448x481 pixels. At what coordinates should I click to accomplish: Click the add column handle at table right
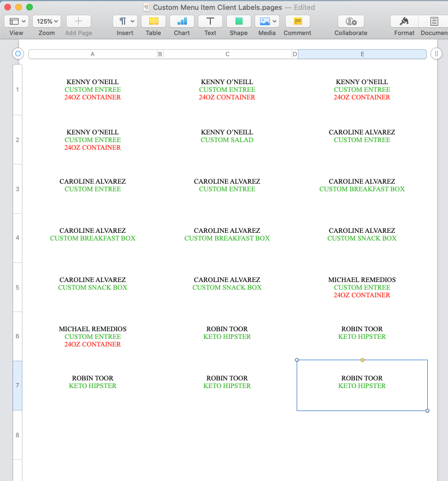pyautogui.click(x=436, y=54)
